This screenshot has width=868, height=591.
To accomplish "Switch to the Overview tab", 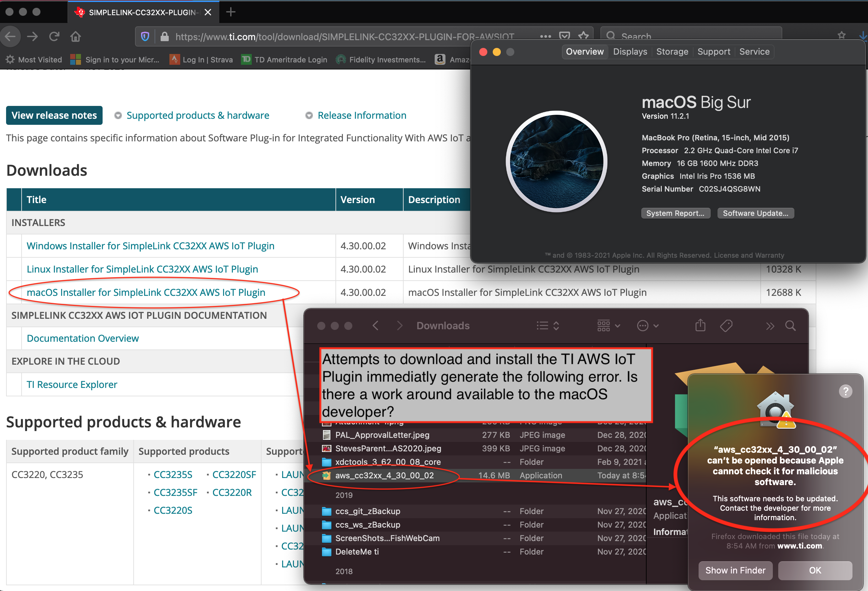I will tap(585, 52).
